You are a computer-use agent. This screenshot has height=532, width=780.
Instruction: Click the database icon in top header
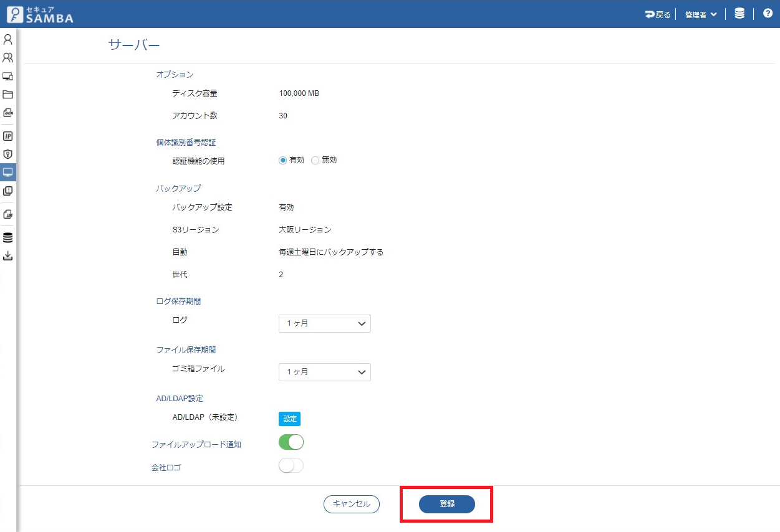[x=739, y=14]
